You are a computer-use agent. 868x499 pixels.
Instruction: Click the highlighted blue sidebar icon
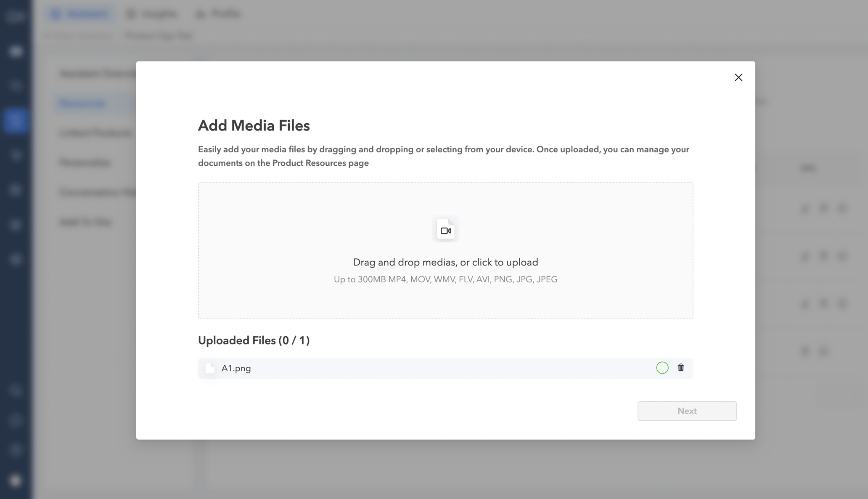click(x=16, y=121)
